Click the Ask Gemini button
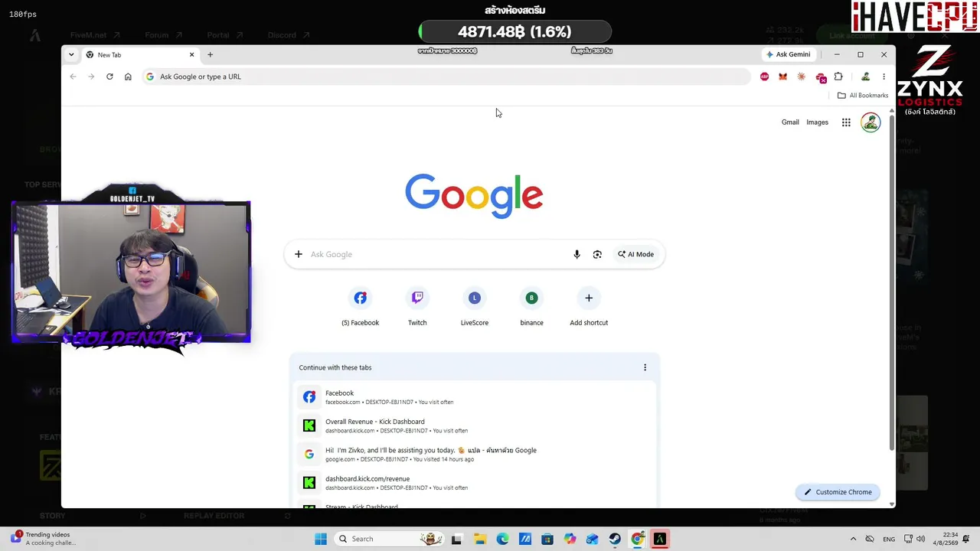 (x=788, y=54)
